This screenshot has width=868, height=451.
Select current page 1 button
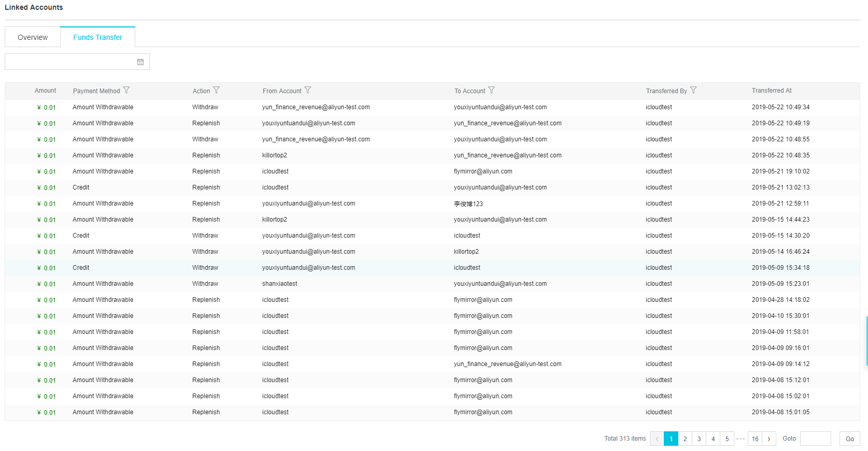[671, 439]
